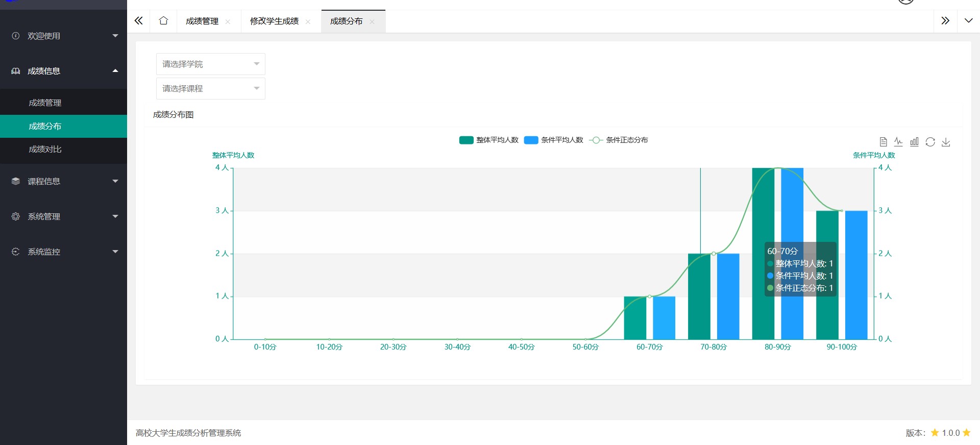Collapse the 成绩信息 menu arrow
Viewport: 980px width, 445px height.
[115, 71]
